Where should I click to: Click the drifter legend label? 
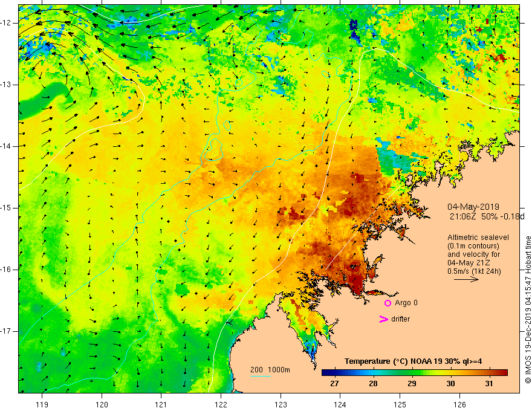[x=400, y=319]
